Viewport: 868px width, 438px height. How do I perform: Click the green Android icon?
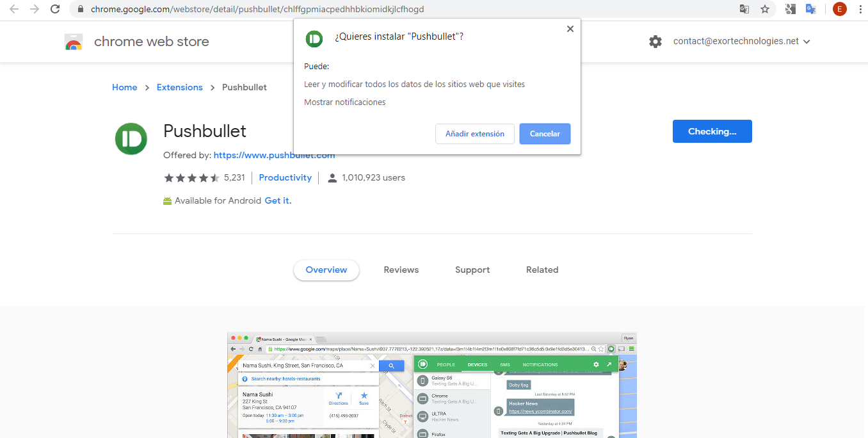point(168,201)
